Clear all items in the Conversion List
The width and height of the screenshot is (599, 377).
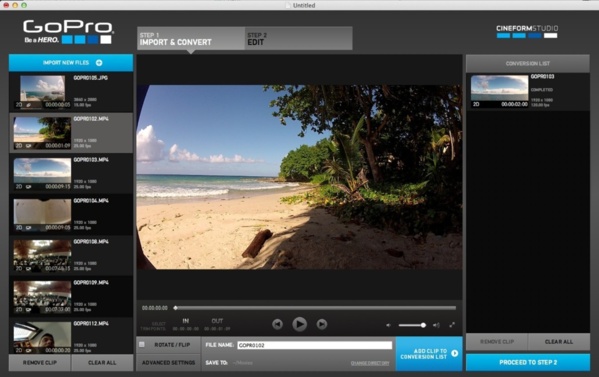559,341
